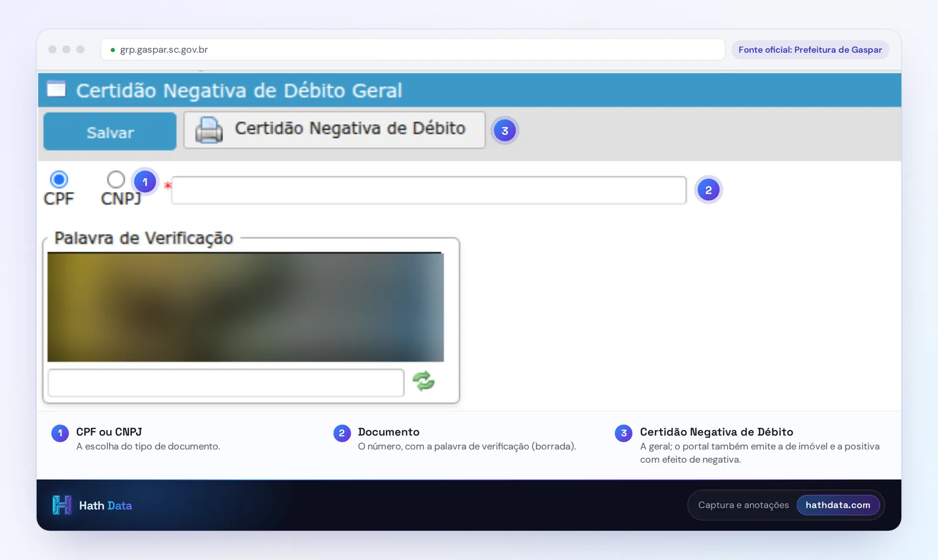The height and width of the screenshot is (560, 938).
Task: Click the Fonte oficial: Prefeitura de Gaspar badge
Action: 810,50
